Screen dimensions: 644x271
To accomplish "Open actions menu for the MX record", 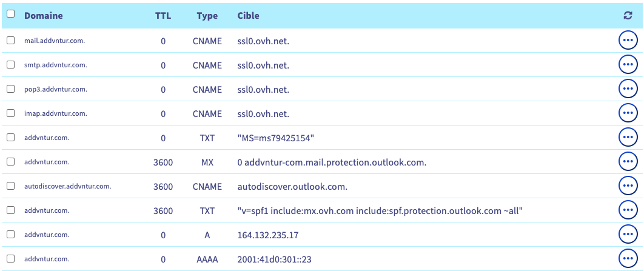I will tap(628, 162).
